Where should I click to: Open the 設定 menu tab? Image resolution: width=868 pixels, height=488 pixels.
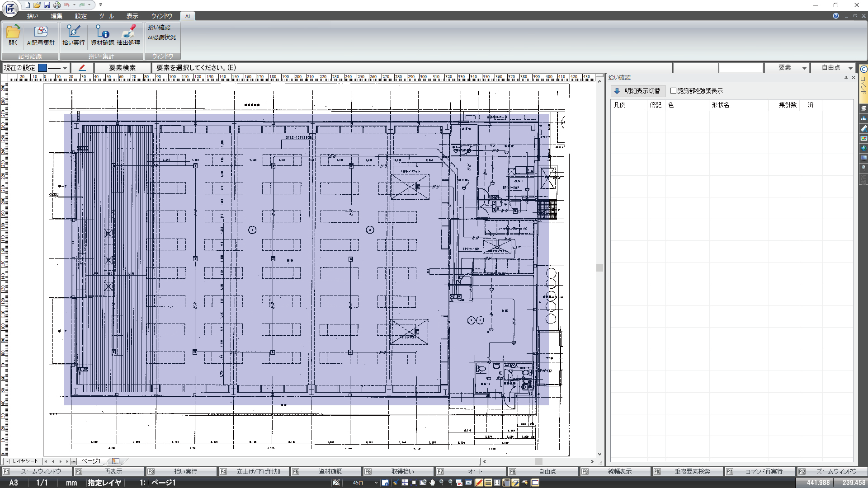point(81,16)
